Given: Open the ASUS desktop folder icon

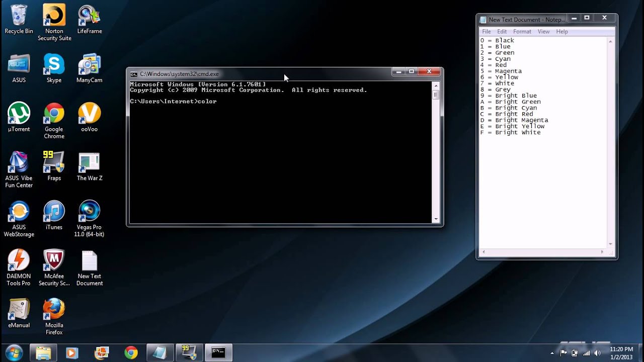Looking at the screenshot, I should tap(19, 68).
